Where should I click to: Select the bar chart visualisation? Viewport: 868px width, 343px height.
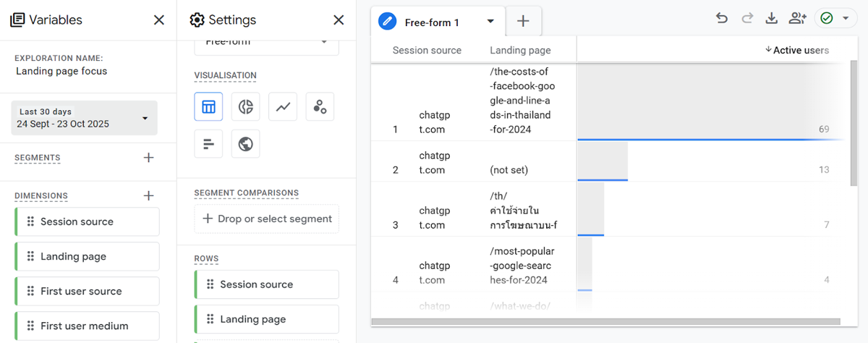coord(208,144)
